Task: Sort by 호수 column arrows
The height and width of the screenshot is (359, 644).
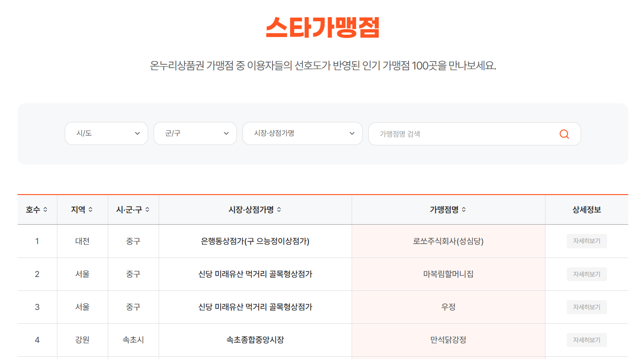Action: (45, 210)
